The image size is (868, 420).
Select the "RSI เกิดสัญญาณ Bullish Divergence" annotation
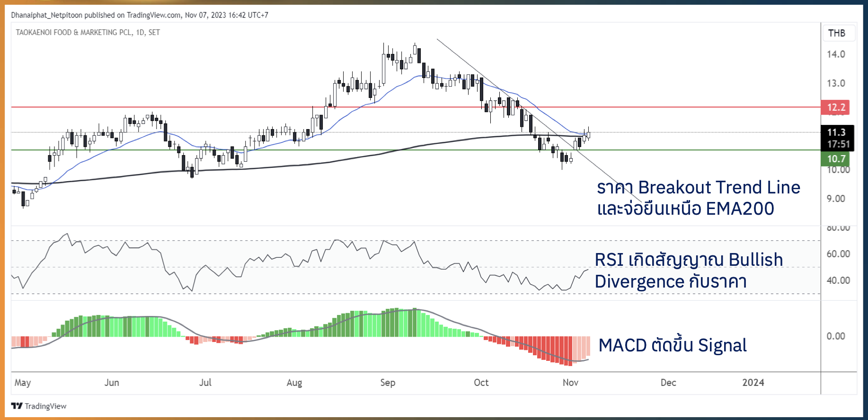click(x=689, y=271)
